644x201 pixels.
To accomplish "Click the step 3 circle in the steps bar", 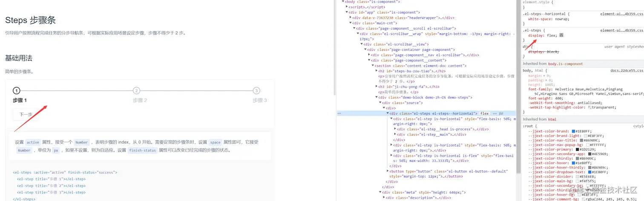I will tap(256, 91).
